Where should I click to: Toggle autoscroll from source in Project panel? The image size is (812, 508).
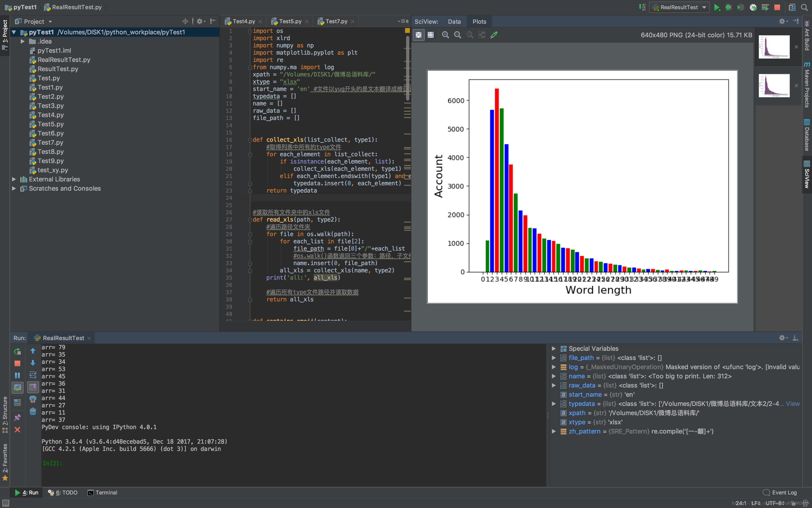coord(185,21)
